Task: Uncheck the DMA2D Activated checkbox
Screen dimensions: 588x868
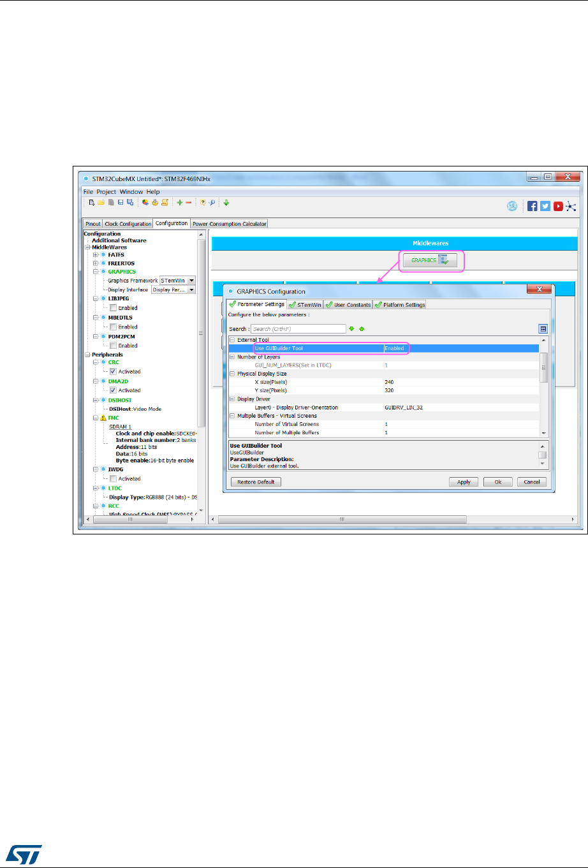Action: tap(113, 390)
